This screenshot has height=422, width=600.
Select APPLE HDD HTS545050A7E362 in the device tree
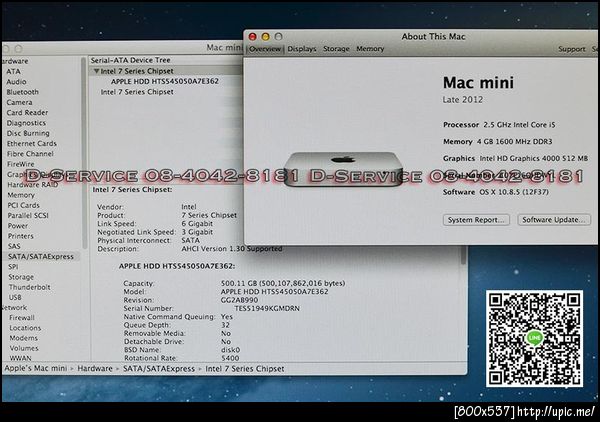point(165,81)
